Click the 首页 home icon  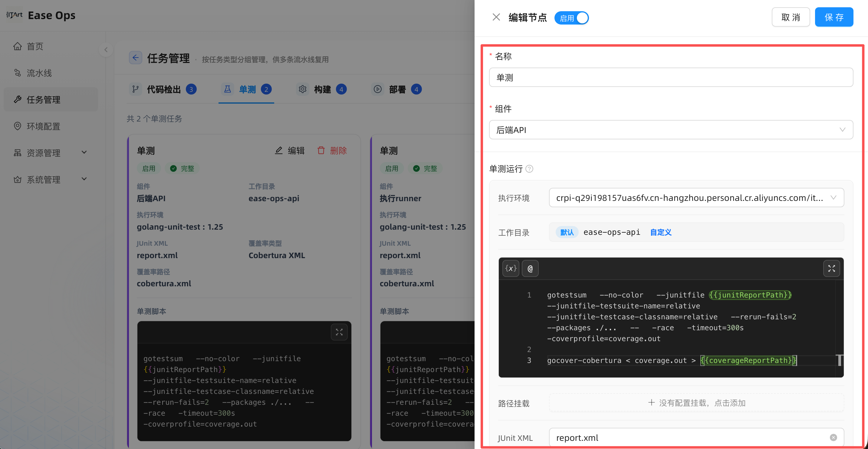(18, 46)
